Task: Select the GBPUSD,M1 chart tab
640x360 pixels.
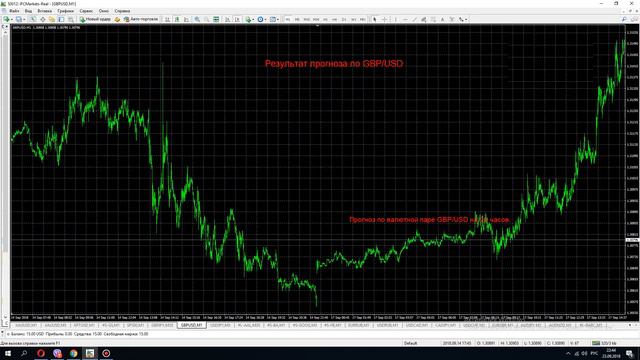Action: tap(191, 325)
